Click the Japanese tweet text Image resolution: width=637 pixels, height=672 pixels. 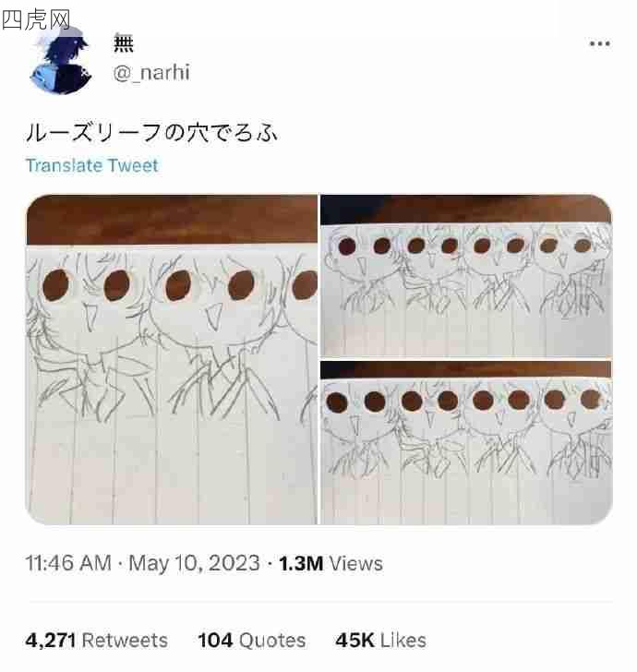tap(151, 132)
